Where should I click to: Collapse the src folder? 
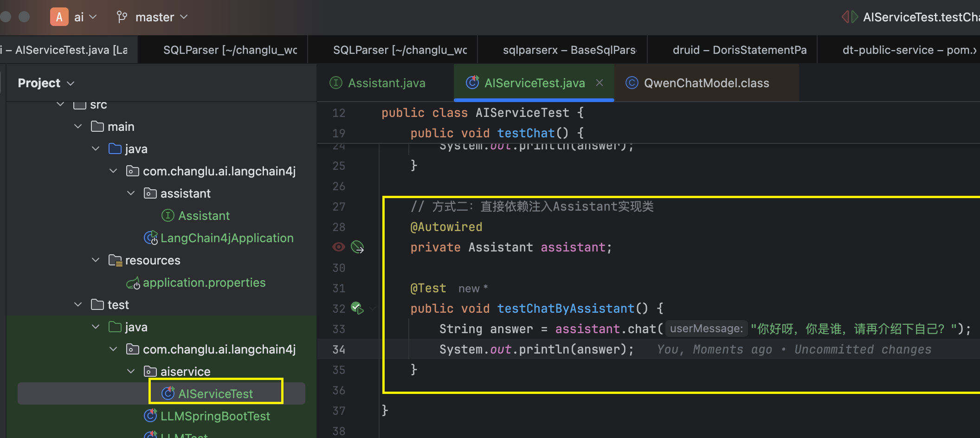(60, 104)
